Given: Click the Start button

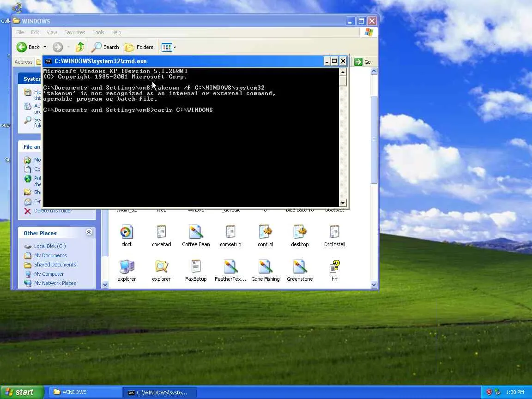Looking at the screenshot, I should [x=22, y=392].
